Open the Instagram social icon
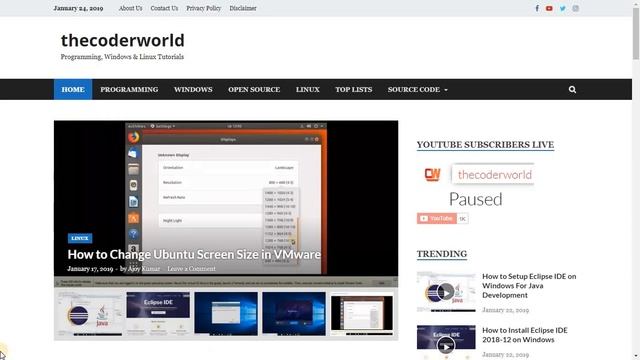This screenshot has height=360, width=640. click(575, 8)
